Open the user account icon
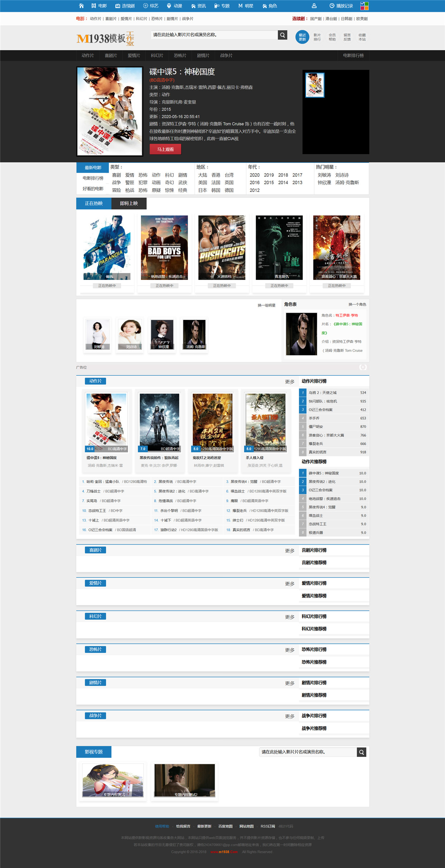Screen dimensions: 445x868 tap(314, 6)
